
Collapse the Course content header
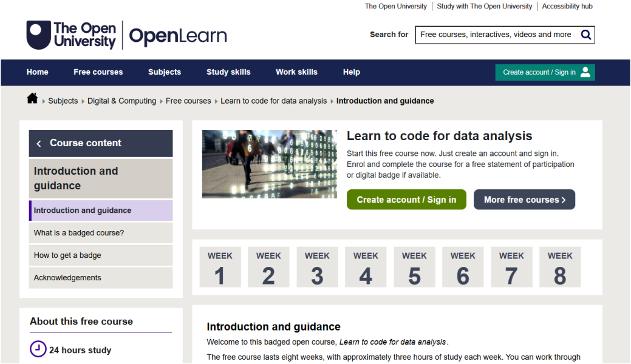[101, 143]
